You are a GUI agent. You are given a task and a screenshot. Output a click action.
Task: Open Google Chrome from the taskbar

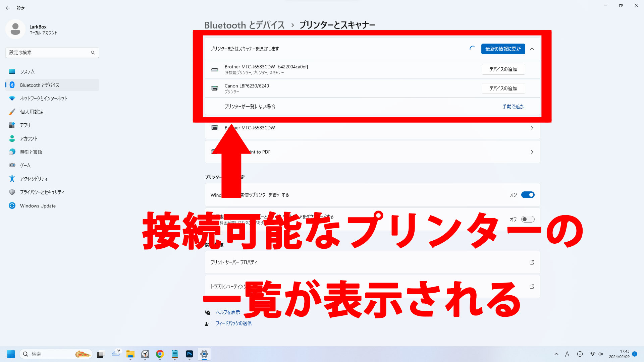click(159, 354)
